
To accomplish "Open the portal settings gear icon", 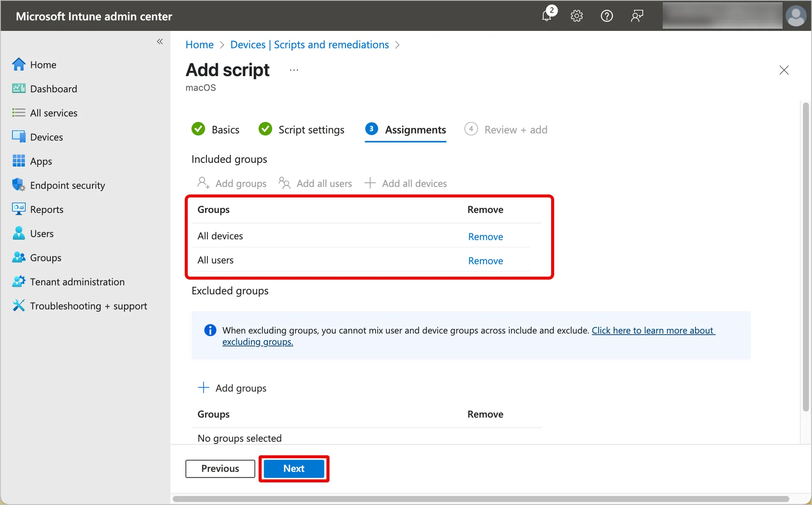I will [576, 16].
